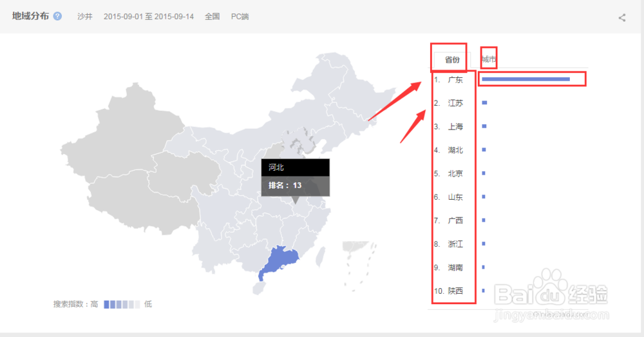Click Taiwan island on the map
644x337 pixels.
[x=320, y=256]
